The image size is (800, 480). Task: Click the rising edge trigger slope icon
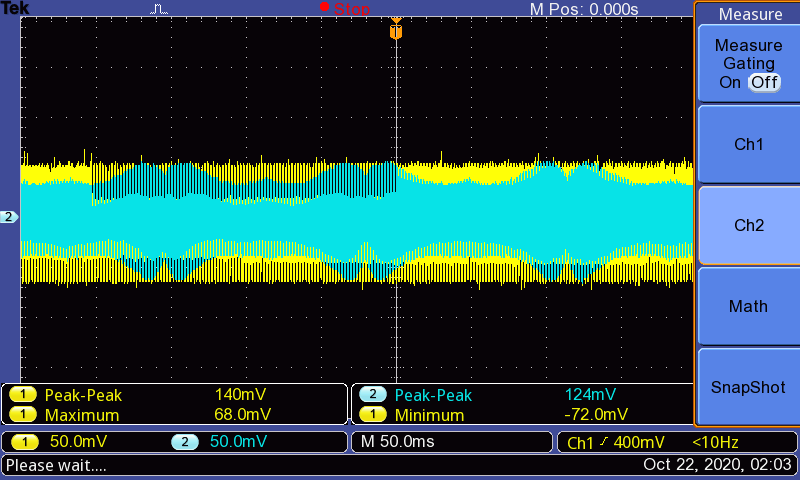click(x=604, y=442)
